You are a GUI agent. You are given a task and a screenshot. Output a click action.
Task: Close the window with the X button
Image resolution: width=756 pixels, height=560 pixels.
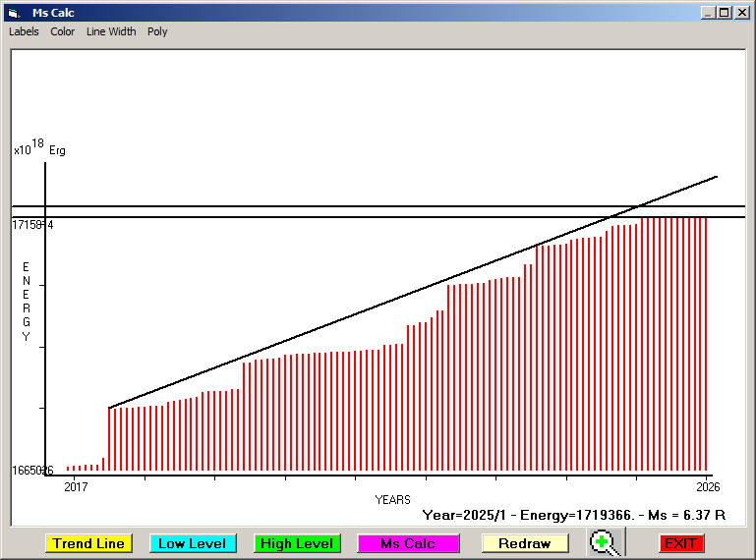pos(741,13)
